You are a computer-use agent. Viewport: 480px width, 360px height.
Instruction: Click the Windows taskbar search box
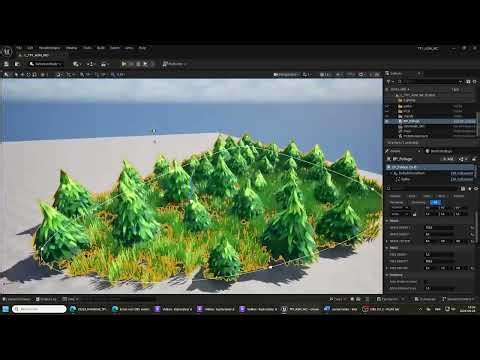point(39,309)
